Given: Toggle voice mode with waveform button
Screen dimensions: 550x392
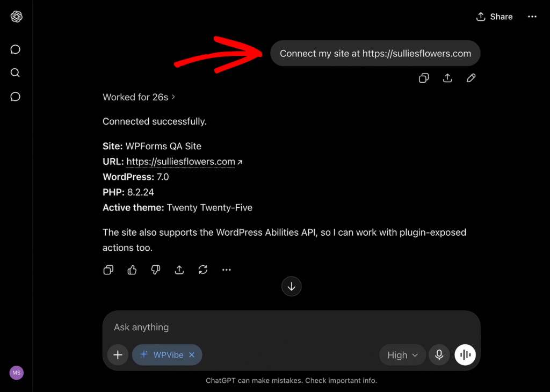Looking at the screenshot, I should 465,355.
